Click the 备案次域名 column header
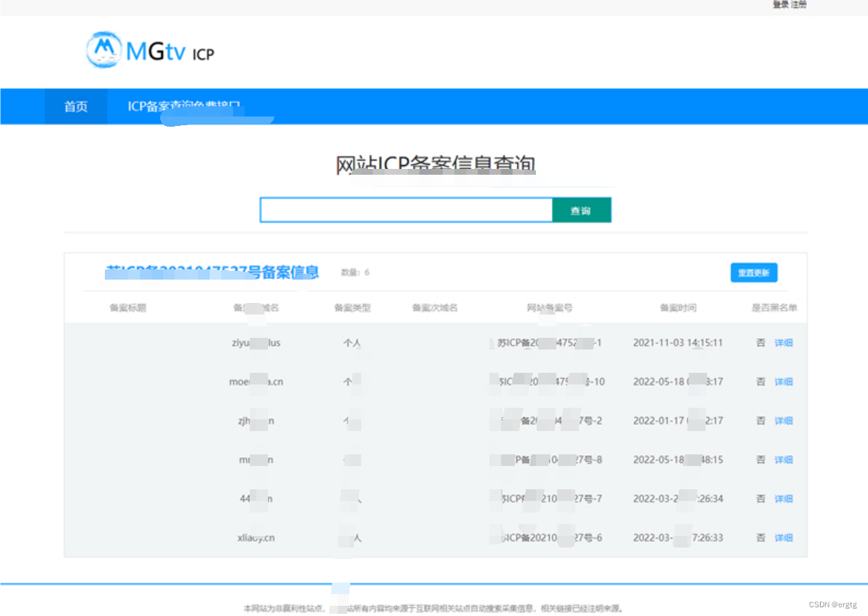Image resolution: width=868 pixels, height=616 pixels. tap(435, 308)
